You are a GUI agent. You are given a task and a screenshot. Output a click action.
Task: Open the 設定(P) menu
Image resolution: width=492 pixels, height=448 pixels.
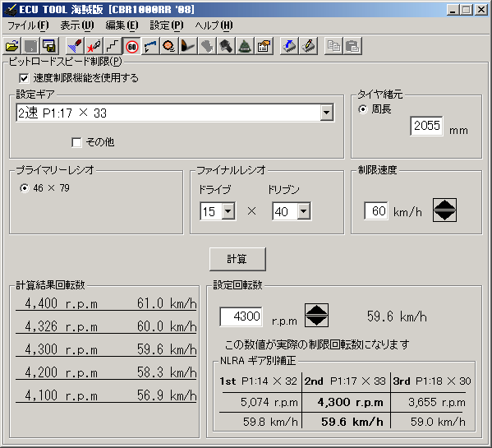coord(166,25)
